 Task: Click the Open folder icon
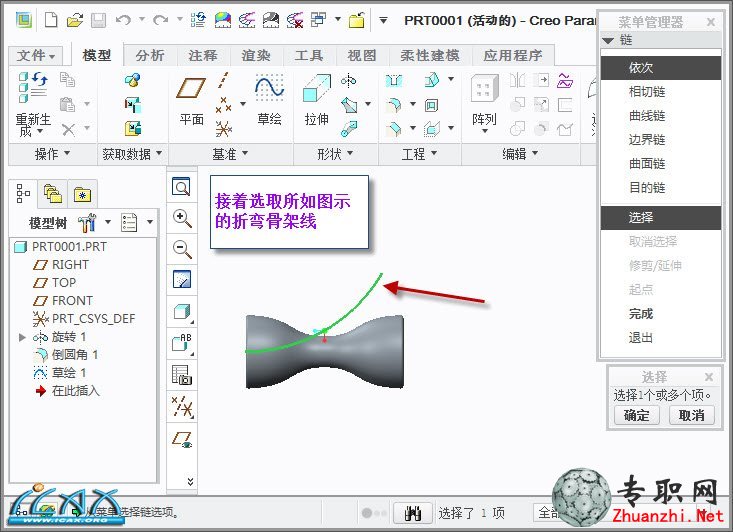(x=75, y=20)
